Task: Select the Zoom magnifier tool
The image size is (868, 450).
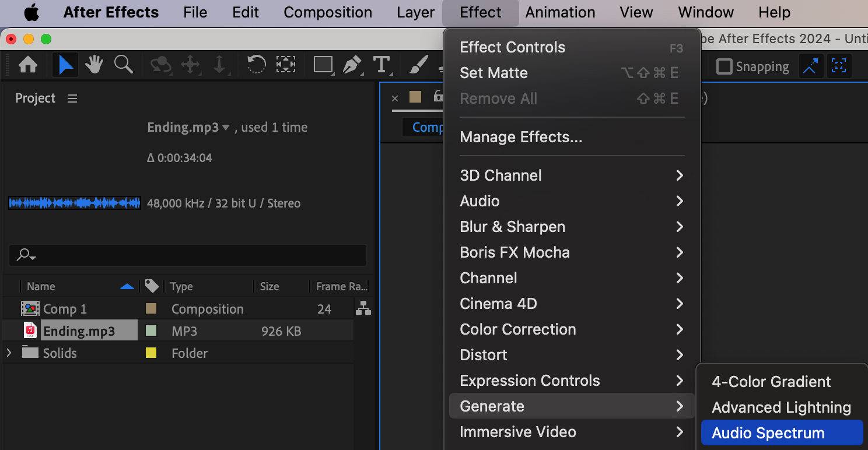Action: pyautogui.click(x=124, y=65)
